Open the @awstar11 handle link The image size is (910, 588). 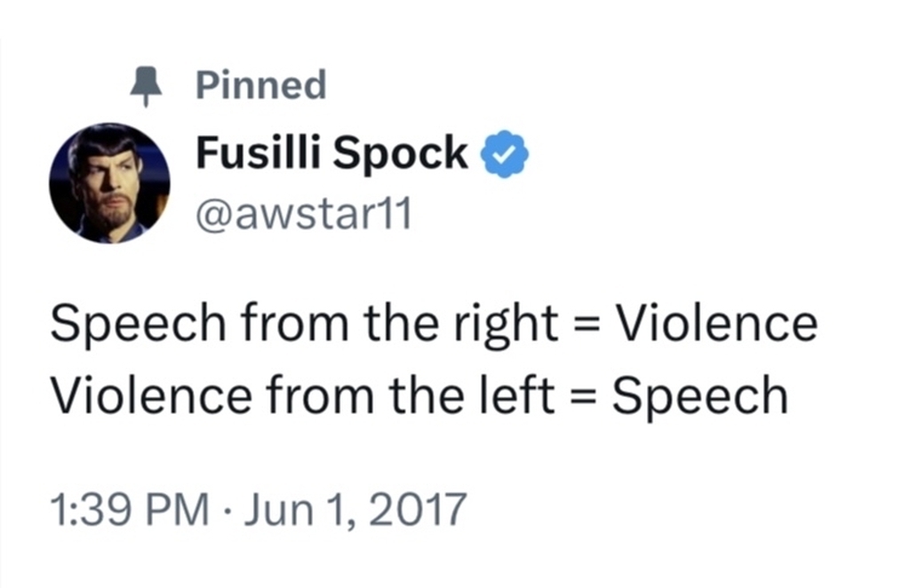pyautogui.click(x=304, y=214)
